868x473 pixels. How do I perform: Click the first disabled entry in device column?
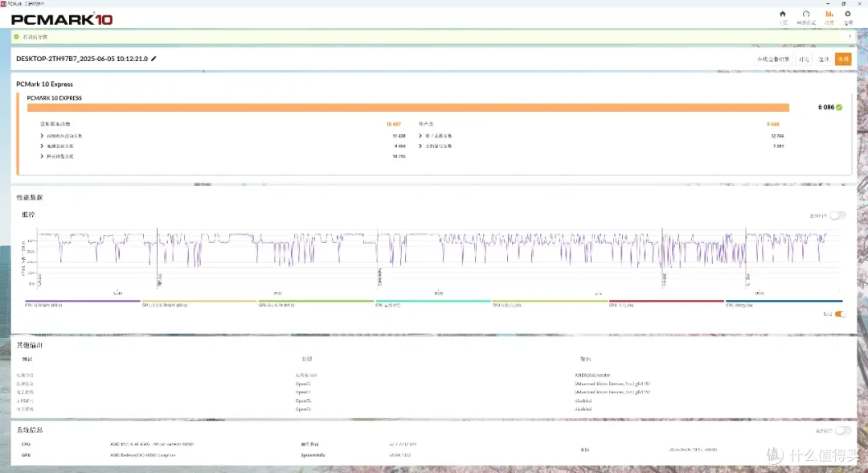click(x=583, y=401)
